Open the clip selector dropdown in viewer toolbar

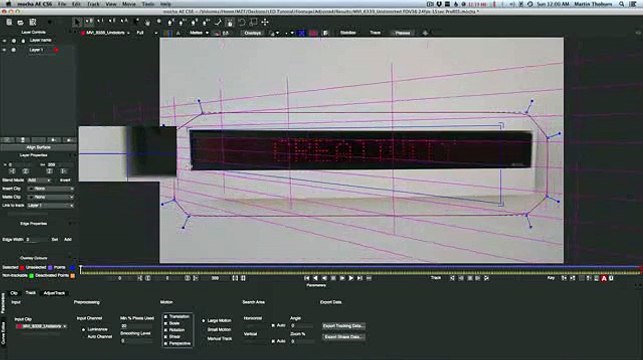tap(106, 33)
